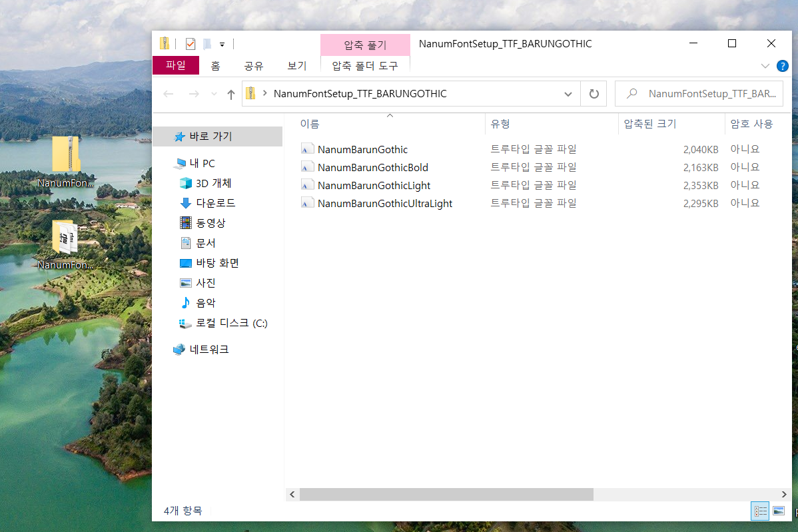
Task: Select 내 PC in navigation pane
Action: 202,163
